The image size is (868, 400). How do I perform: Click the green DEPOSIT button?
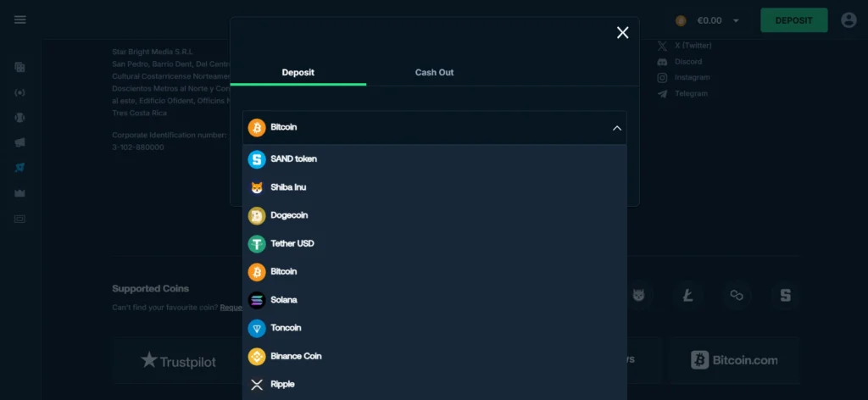793,20
